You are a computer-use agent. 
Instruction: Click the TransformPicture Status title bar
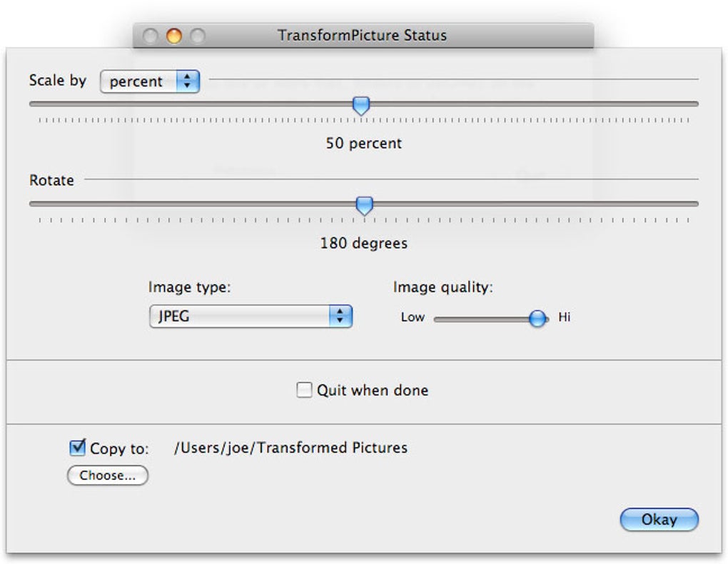tap(362, 34)
